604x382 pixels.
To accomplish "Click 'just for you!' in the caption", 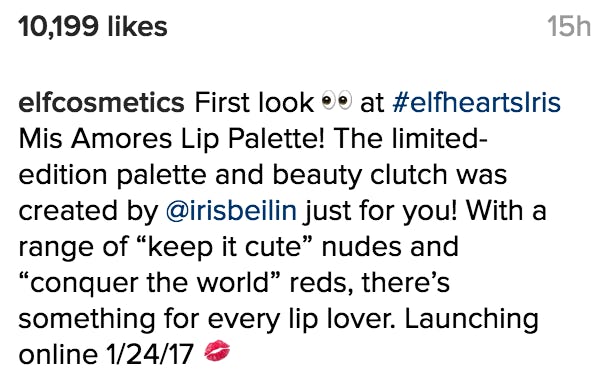I will click(x=381, y=211).
